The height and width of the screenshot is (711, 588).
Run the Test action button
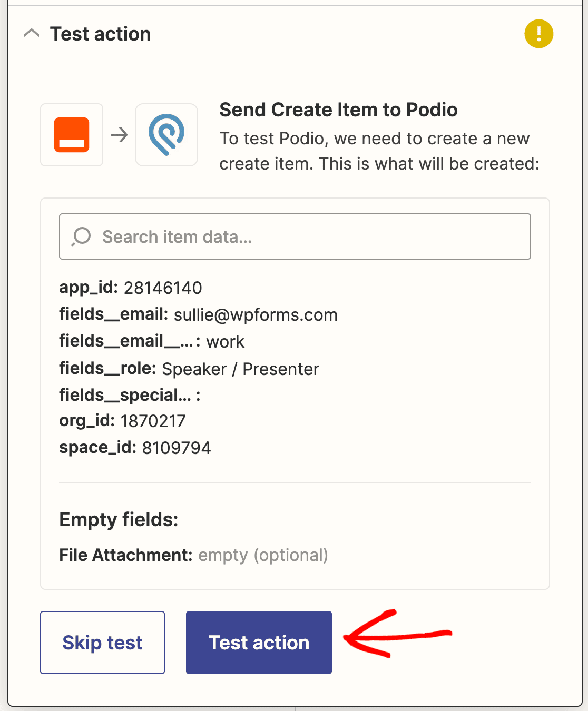[x=259, y=642]
